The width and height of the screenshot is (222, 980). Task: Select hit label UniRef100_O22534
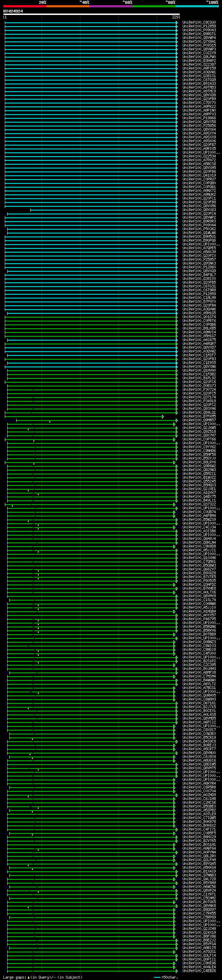click(x=199, y=156)
